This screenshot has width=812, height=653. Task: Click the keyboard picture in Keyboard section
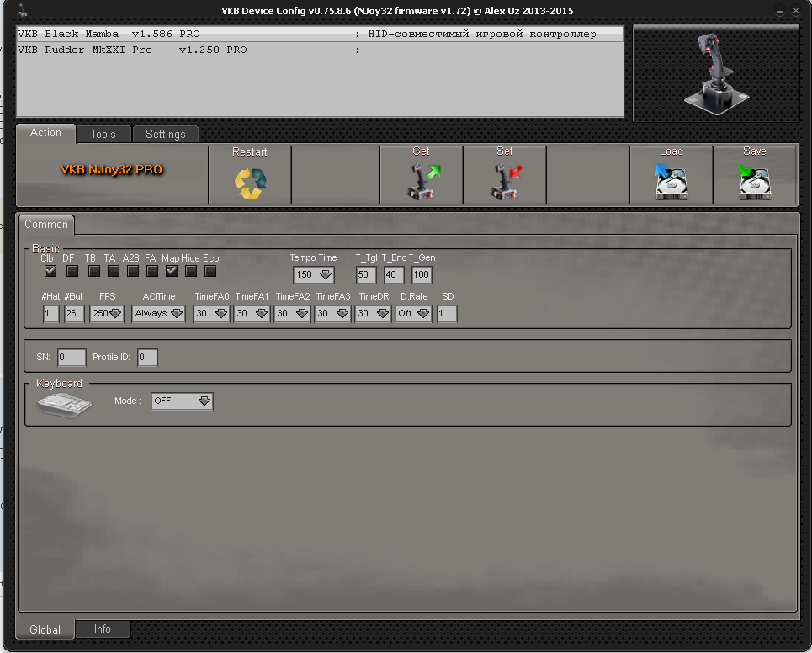(64, 404)
